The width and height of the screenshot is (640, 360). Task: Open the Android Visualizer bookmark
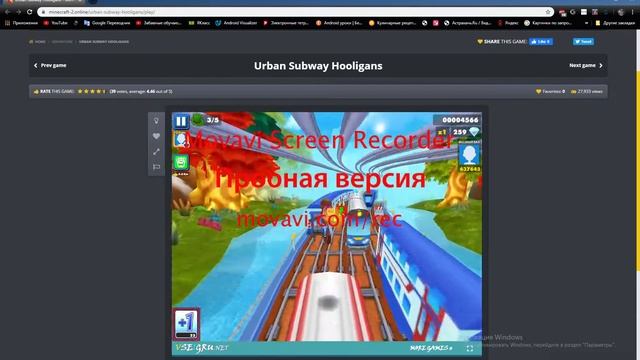click(x=236, y=23)
